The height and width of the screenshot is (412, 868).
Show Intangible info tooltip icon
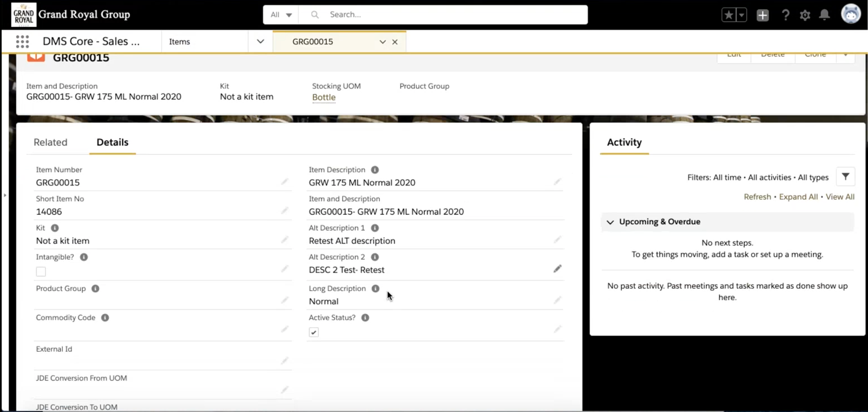(x=84, y=257)
